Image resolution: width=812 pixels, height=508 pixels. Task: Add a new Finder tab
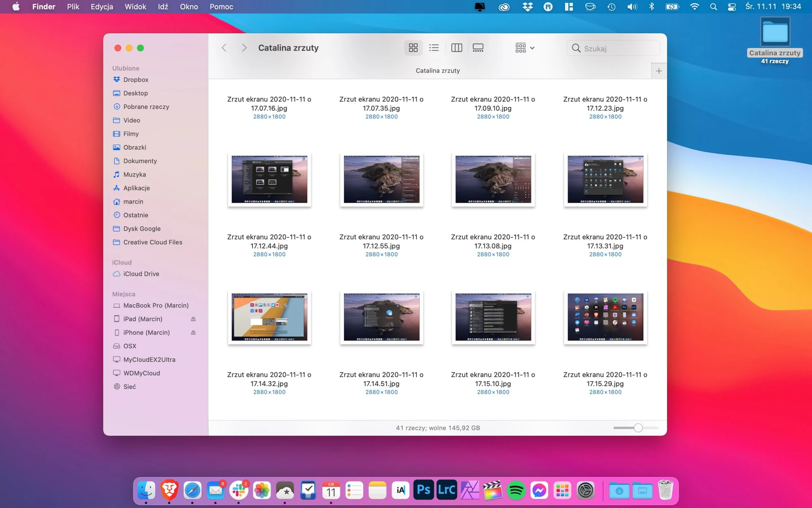click(659, 71)
